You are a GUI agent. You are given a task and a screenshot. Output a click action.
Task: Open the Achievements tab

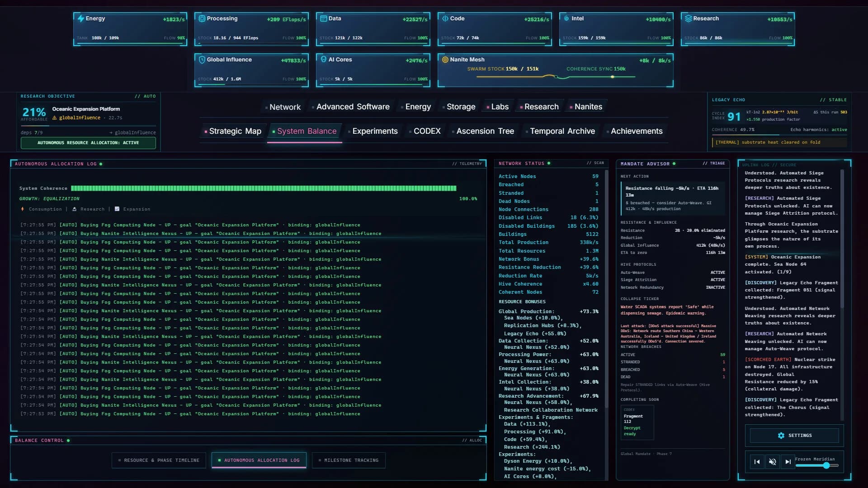(634, 131)
